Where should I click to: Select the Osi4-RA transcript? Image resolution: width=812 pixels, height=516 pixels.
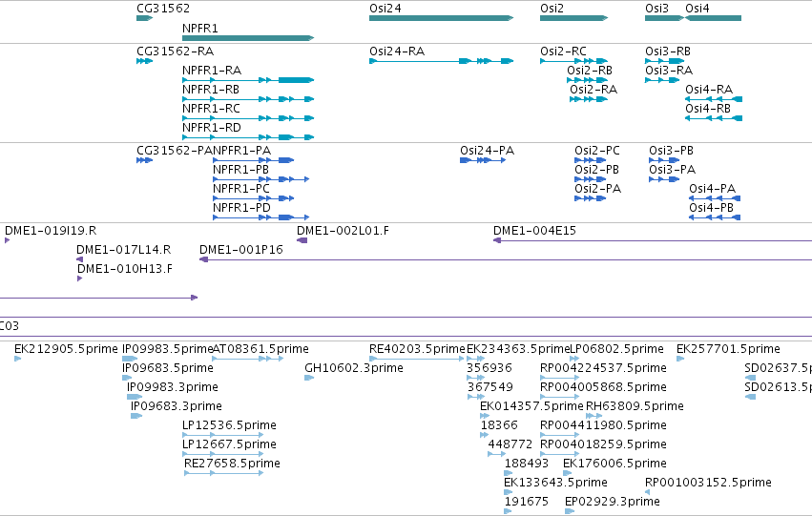(714, 99)
